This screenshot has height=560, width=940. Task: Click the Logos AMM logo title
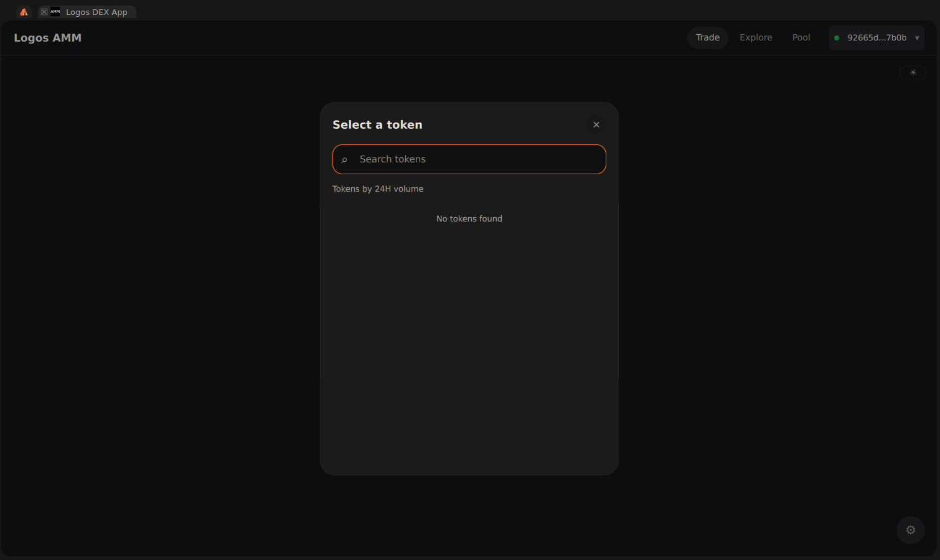[48, 38]
